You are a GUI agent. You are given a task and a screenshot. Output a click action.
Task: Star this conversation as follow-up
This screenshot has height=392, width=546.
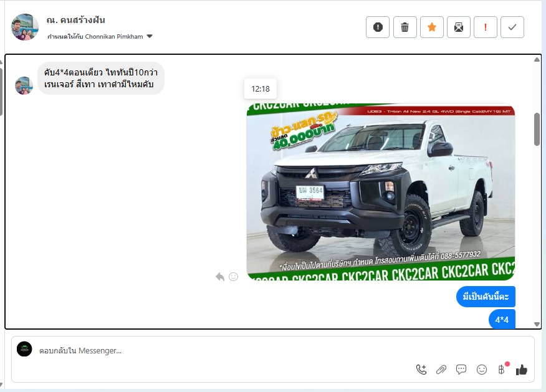(432, 27)
